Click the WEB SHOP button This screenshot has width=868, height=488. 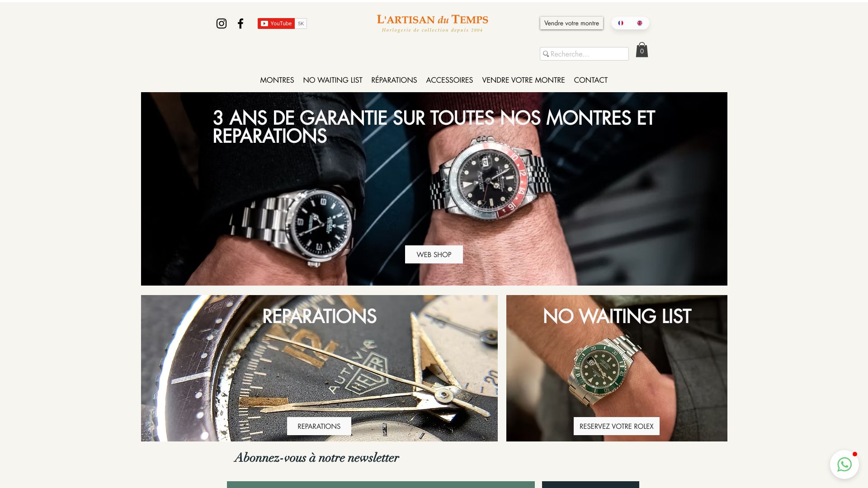click(x=434, y=254)
